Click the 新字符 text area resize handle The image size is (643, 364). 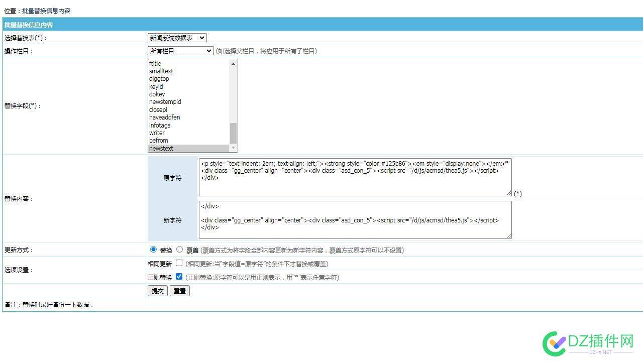pyautogui.click(x=508, y=235)
